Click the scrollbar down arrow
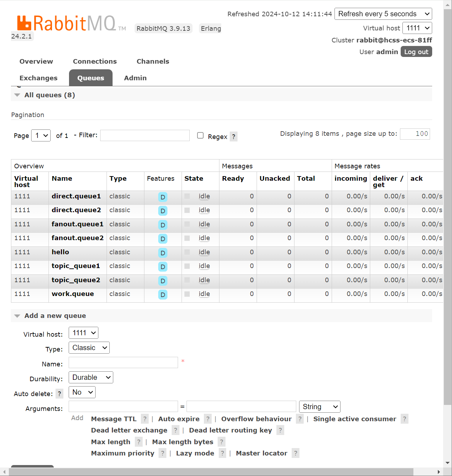The width and height of the screenshot is (452, 476). pos(448,463)
